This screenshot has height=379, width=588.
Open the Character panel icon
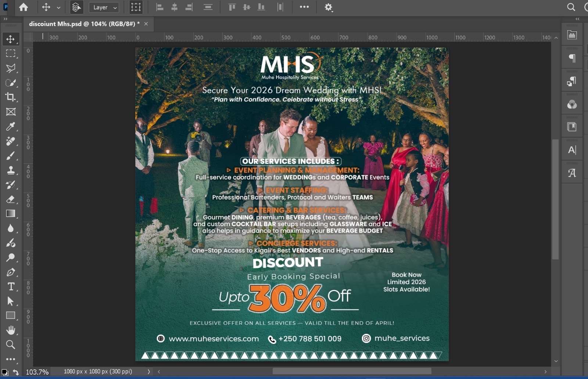[572, 150]
